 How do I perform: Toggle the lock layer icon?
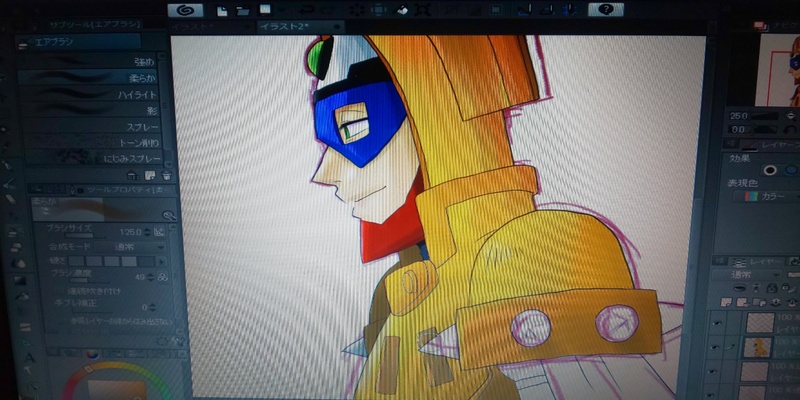click(x=772, y=288)
